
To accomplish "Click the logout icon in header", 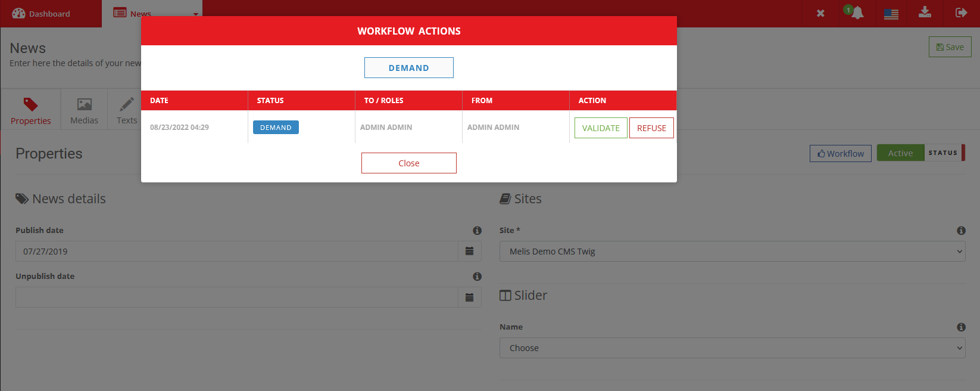I will pyautogui.click(x=961, y=13).
